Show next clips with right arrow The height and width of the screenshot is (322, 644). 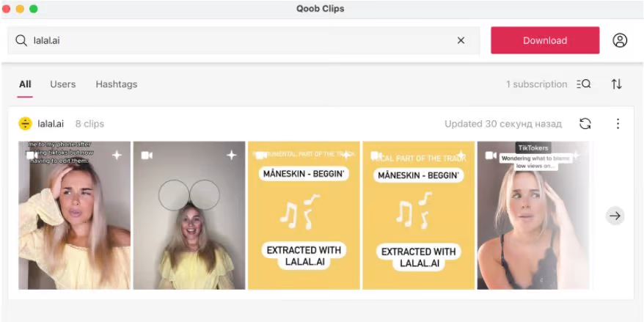pos(615,216)
